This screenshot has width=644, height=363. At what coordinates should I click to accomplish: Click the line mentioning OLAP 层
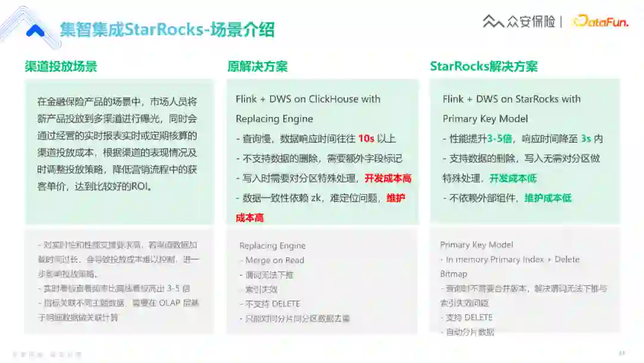[x=118, y=303]
